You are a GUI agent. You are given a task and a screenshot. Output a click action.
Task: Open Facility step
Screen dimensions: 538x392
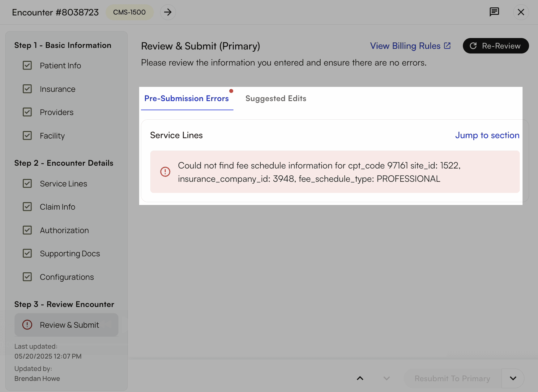52,136
